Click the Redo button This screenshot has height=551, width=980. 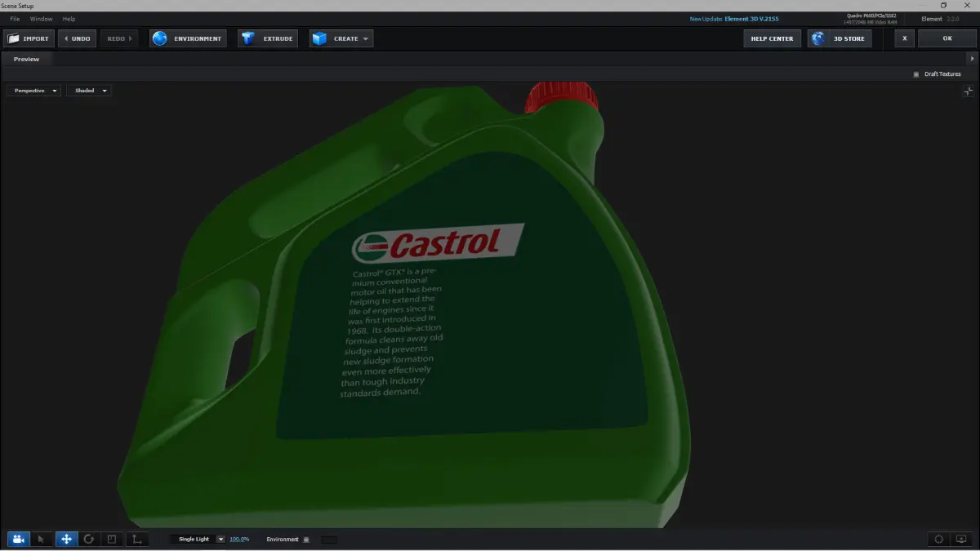(x=119, y=38)
